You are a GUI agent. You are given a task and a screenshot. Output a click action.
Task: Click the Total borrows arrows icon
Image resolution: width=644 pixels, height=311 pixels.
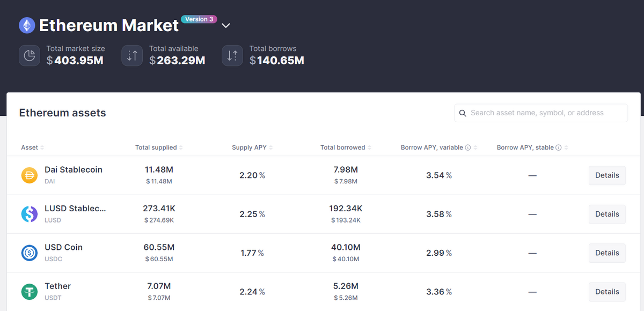(232, 56)
